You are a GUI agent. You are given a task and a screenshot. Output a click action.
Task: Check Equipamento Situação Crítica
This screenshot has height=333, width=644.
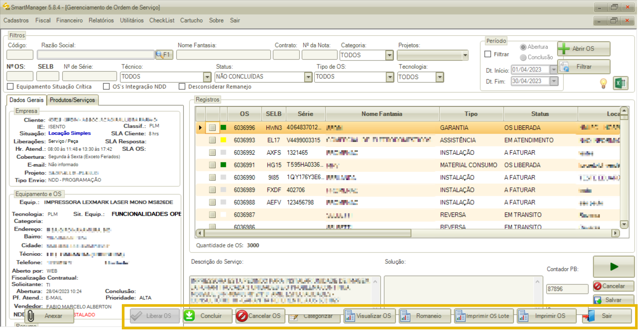tap(10, 87)
